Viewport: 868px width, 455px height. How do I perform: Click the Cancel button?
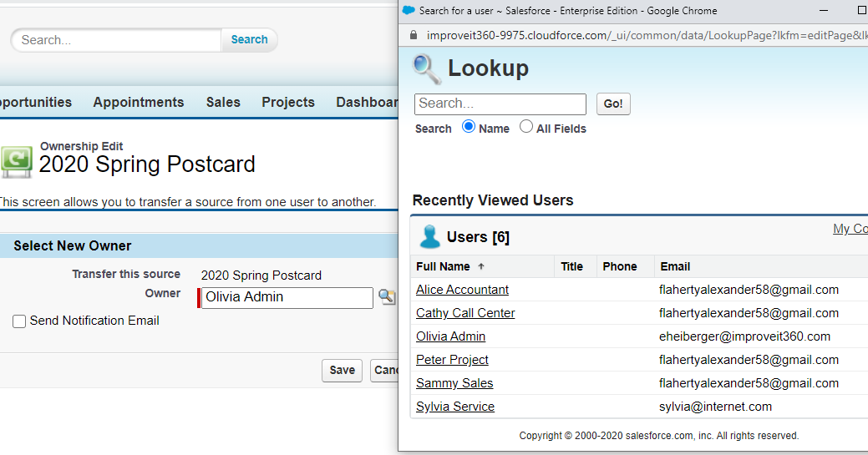tap(384, 371)
